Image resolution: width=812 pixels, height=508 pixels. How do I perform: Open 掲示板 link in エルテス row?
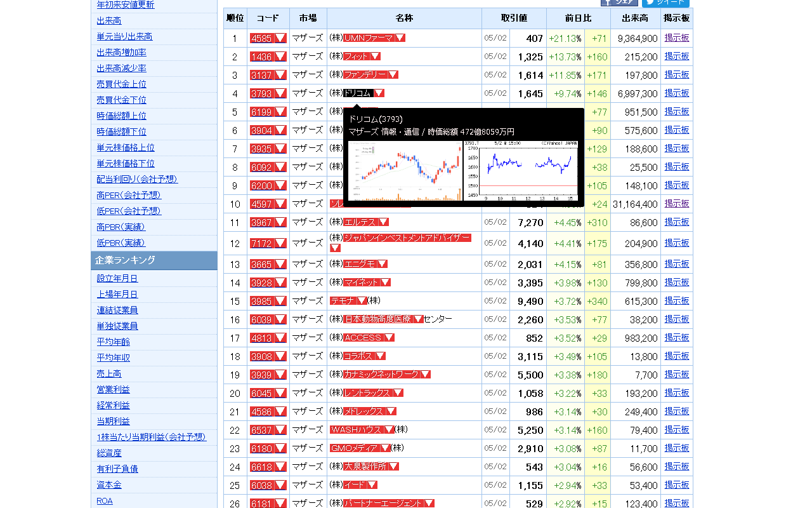tap(677, 222)
